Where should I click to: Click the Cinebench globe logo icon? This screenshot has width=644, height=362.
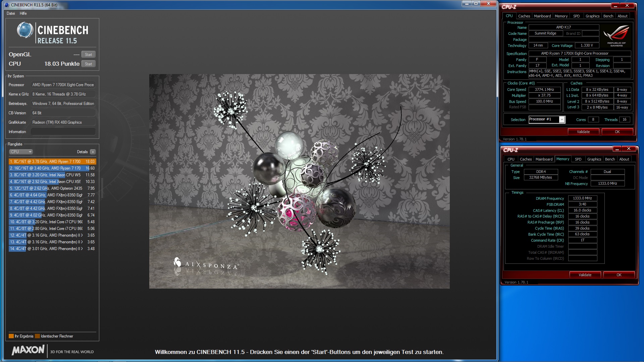point(25,30)
